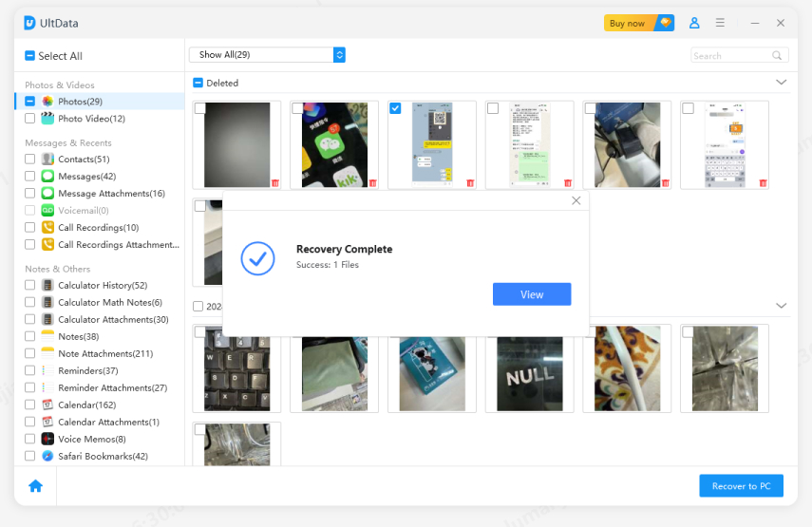Click the Recover to PC button

click(x=741, y=486)
